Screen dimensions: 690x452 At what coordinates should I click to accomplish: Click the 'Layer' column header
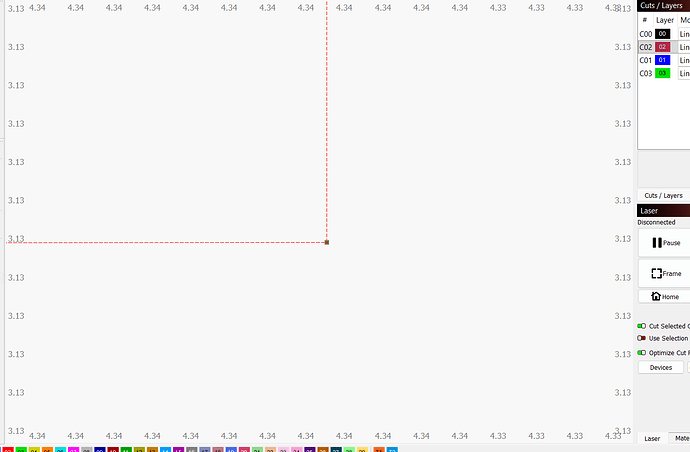click(x=664, y=20)
